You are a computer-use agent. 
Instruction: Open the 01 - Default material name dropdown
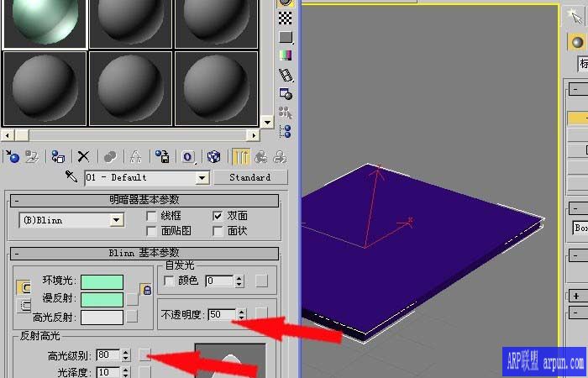point(202,178)
